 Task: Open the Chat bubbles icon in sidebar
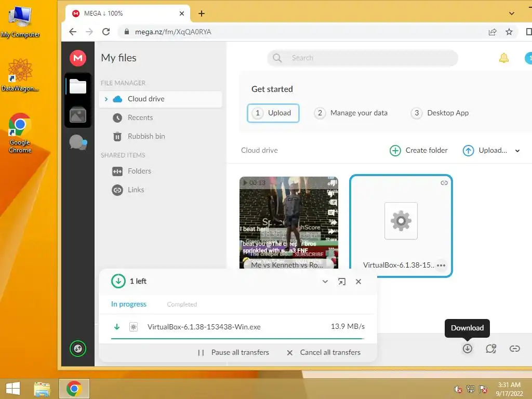coord(78,142)
